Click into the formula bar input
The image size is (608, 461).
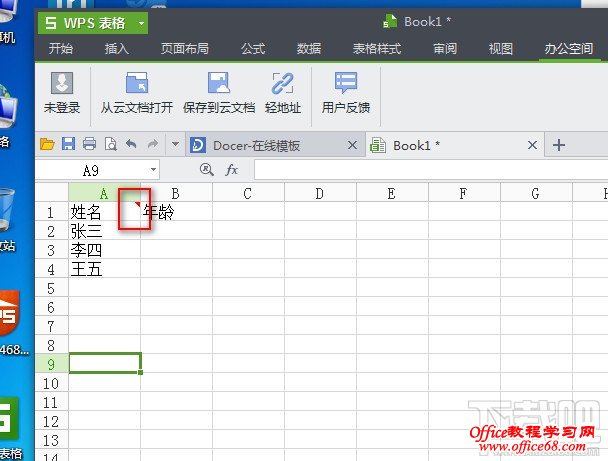[431, 170]
